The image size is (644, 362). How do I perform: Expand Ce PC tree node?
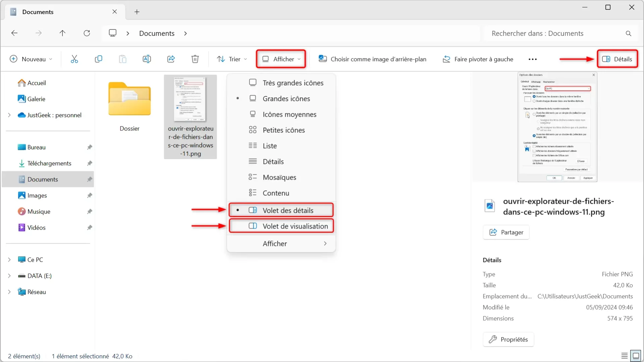click(9, 260)
